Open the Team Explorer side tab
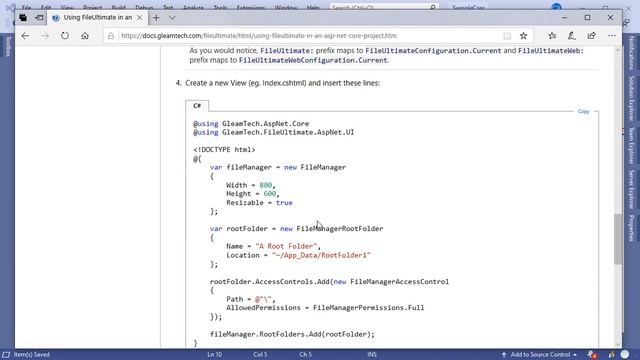 click(x=631, y=145)
